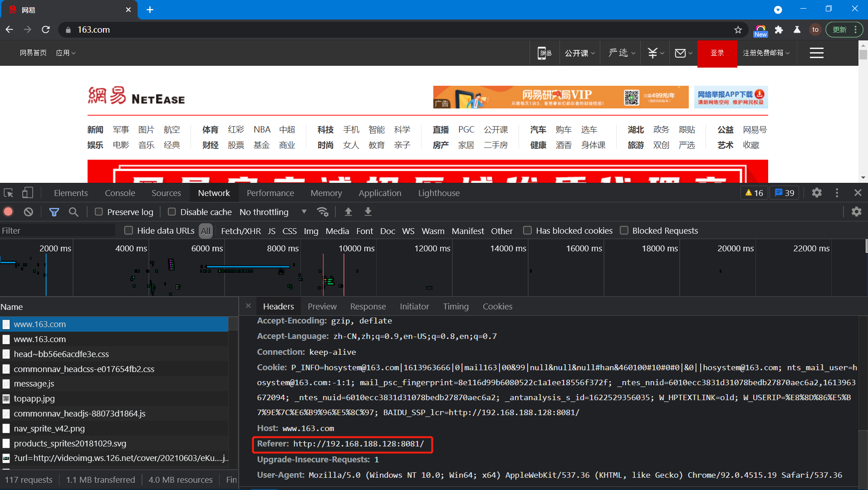Open network conditions Wi-Fi icon
Screen dimensions: 868x490
(323, 212)
